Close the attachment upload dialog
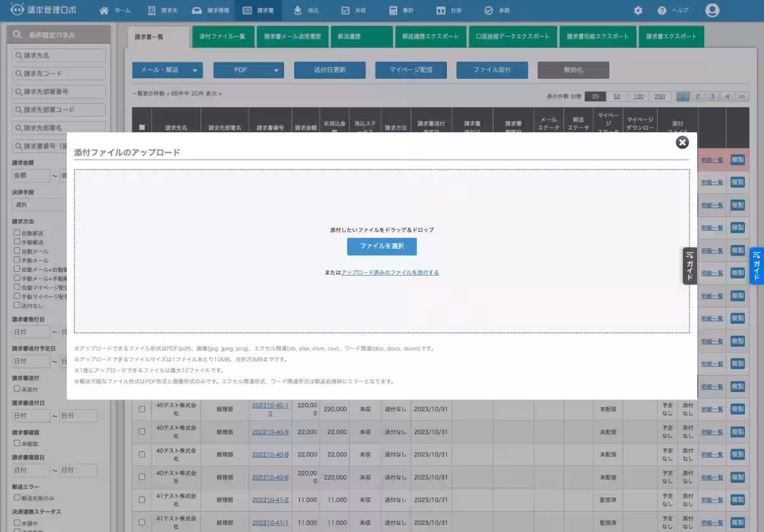The image size is (764, 532). coord(682,143)
